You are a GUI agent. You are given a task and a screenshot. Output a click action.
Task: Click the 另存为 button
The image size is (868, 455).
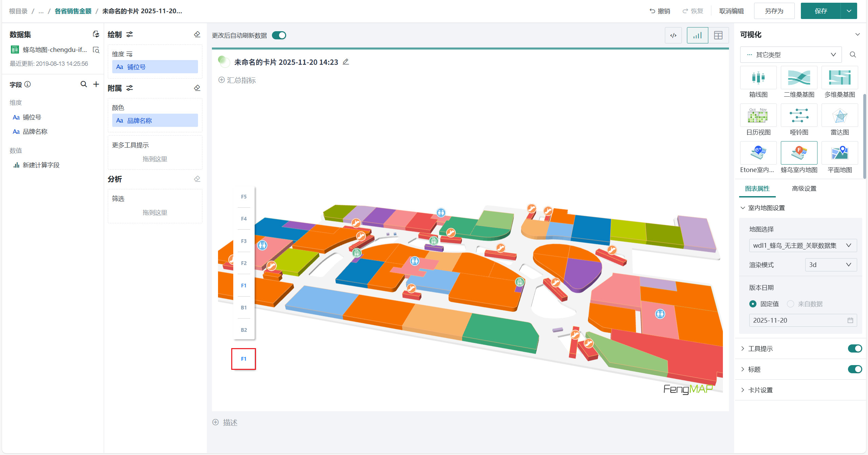pos(774,11)
